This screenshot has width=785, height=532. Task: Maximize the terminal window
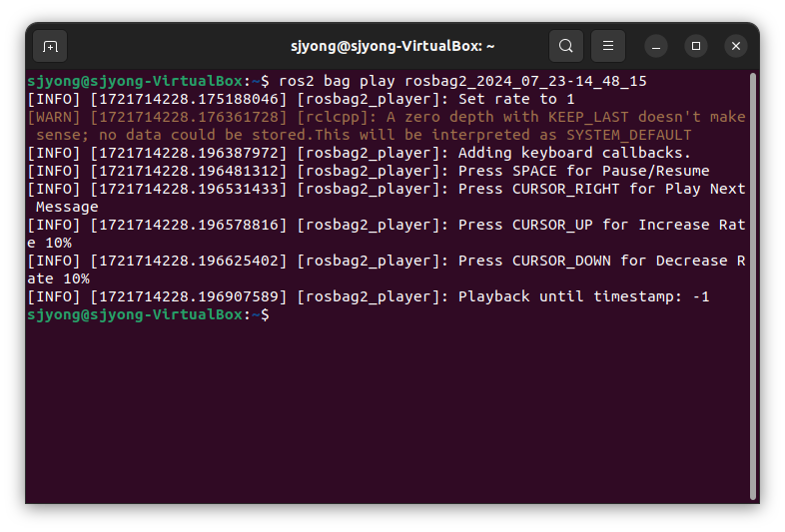(696, 46)
